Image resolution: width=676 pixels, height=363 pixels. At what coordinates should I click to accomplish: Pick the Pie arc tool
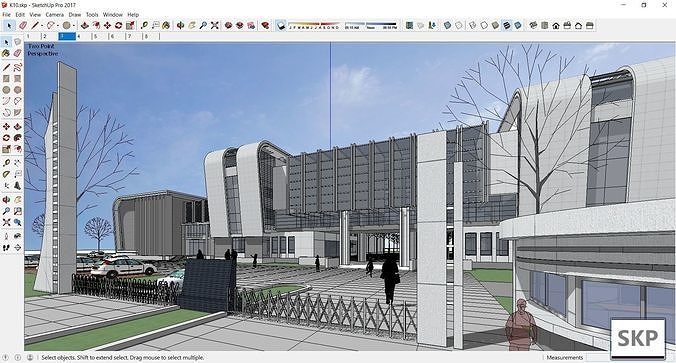pyautogui.click(x=17, y=112)
